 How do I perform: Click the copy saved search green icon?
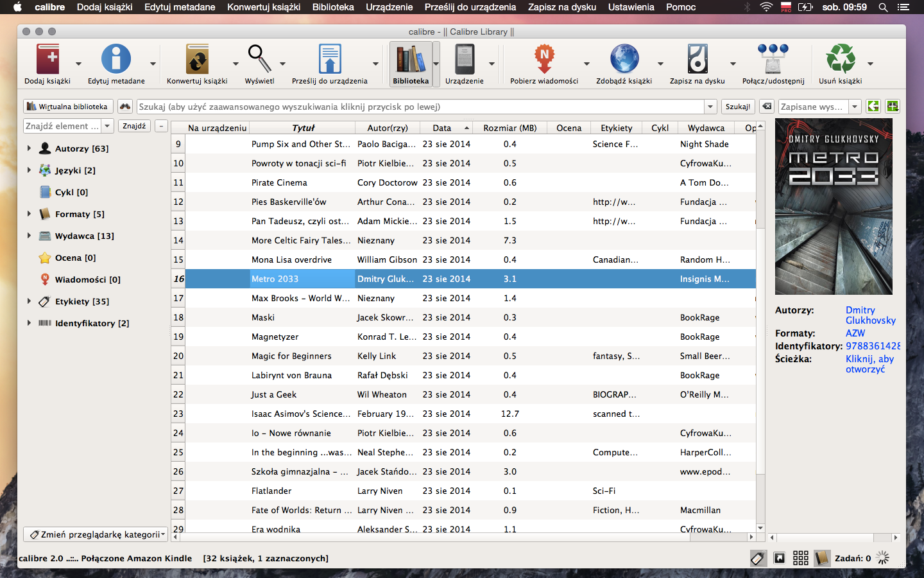point(873,107)
